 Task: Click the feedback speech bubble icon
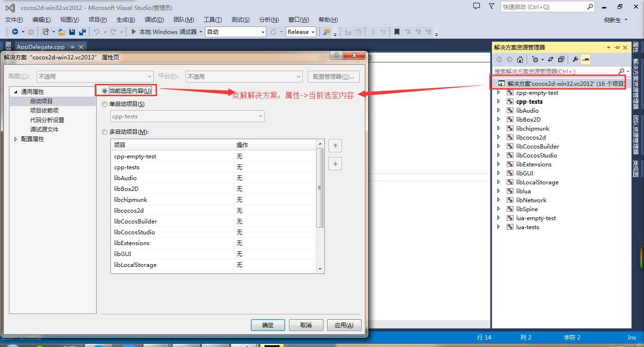(477, 7)
